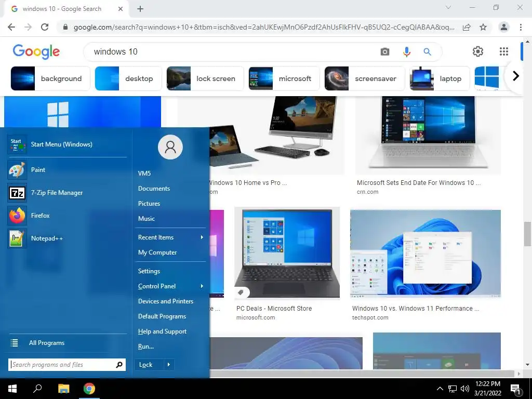532x399 pixels.
Task: Launch Notepad++ from the start menu
Action: [67, 238]
